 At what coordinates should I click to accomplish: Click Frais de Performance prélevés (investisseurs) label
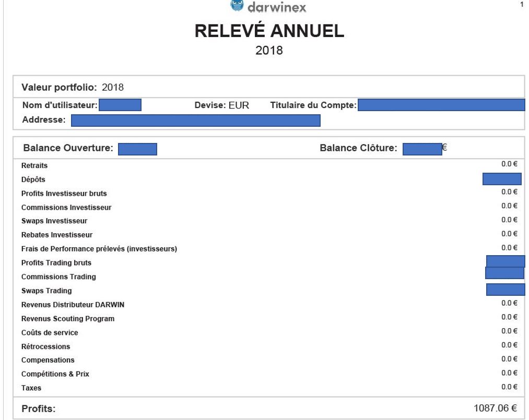click(99, 249)
